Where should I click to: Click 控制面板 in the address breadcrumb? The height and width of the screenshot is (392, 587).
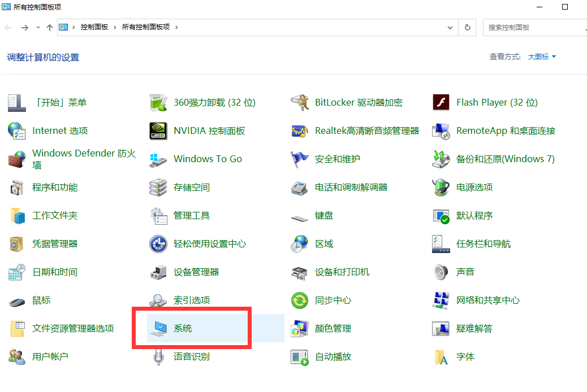(x=94, y=27)
